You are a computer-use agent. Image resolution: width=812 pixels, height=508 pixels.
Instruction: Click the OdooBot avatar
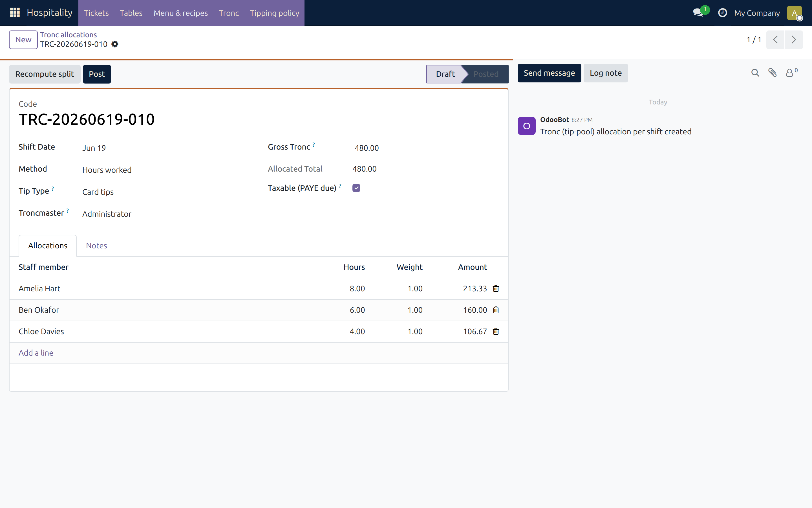click(526, 126)
